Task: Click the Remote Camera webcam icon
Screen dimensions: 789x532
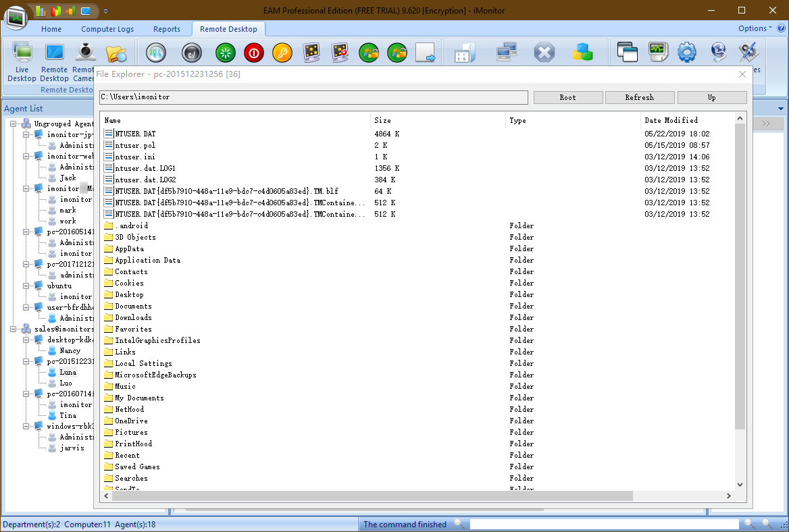Action: (x=85, y=52)
